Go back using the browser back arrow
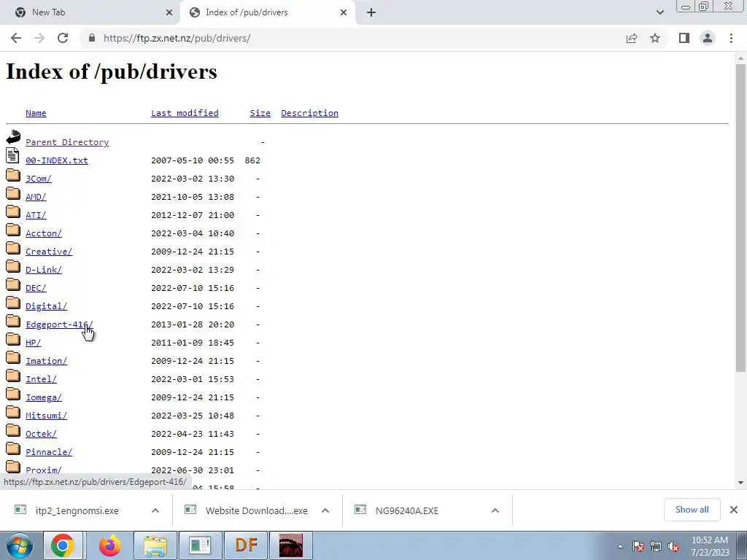The image size is (747, 560). 16,38
